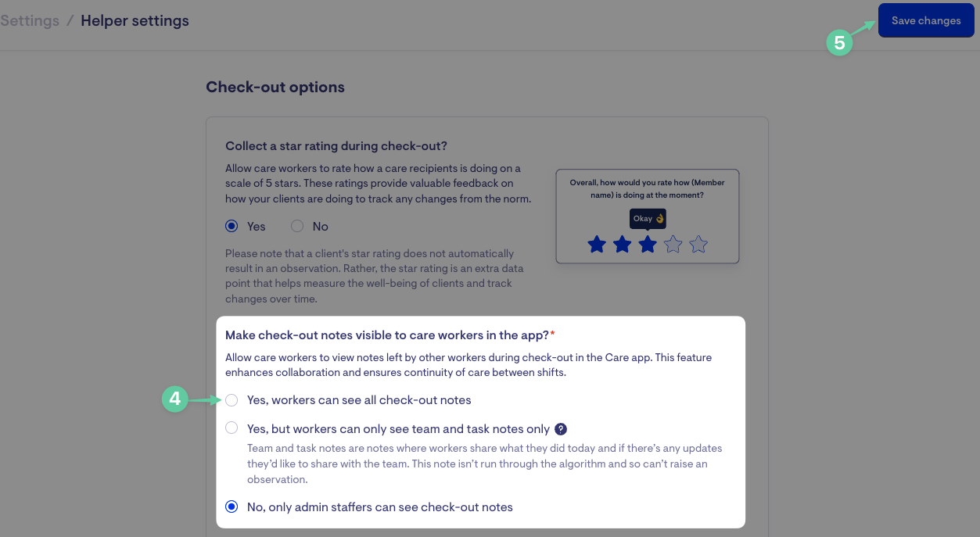The height and width of the screenshot is (537, 980).
Task: Click the fifth empty star outline
Action: [x=698, y=245]
